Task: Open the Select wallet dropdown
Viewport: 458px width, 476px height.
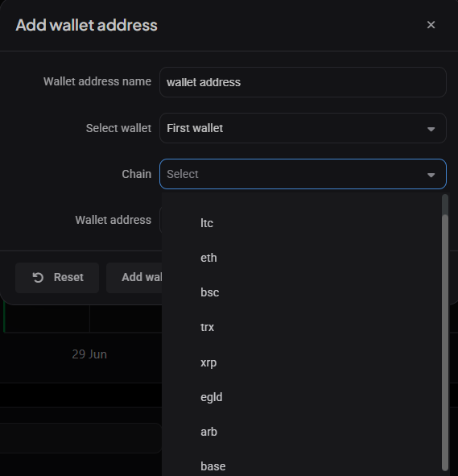Action: (303, 128)
